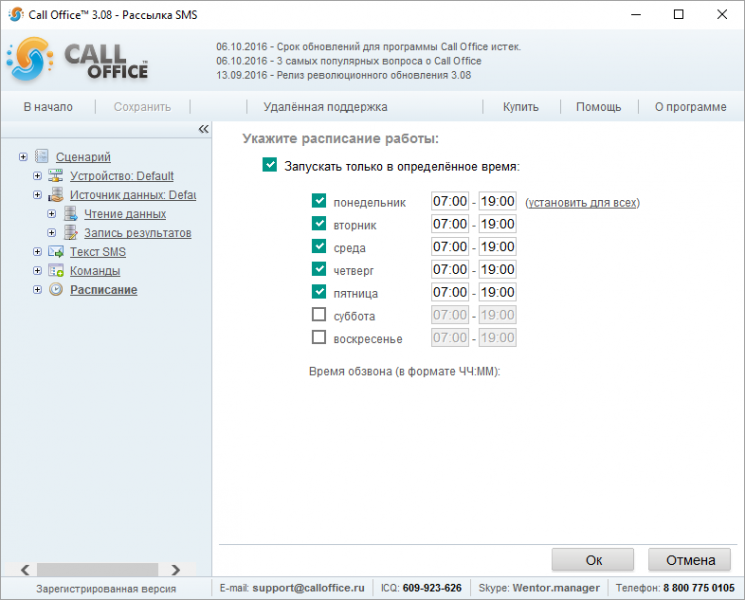Open Чтение данных tree item
Image resolution: width=745 pixels, height=600 pixels.
125,214
